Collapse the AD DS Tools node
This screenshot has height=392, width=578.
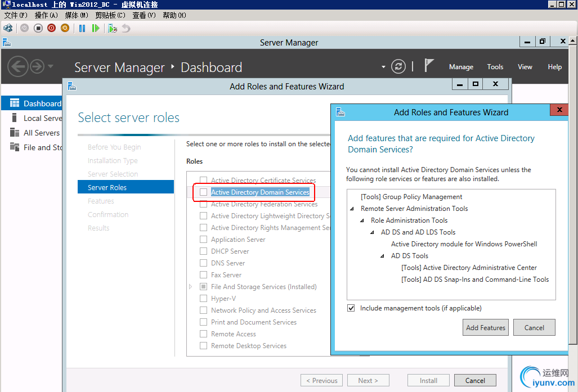pyautogui.click(x=382, y=256)
